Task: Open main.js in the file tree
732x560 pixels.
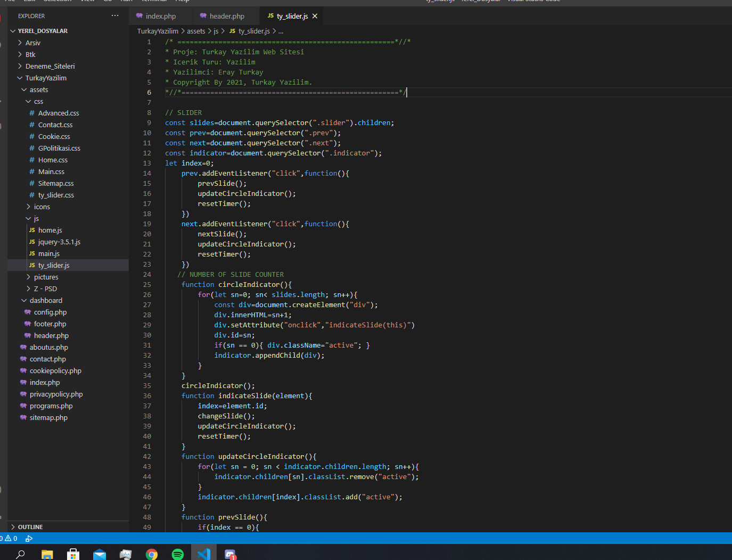Action: point(49,253)
